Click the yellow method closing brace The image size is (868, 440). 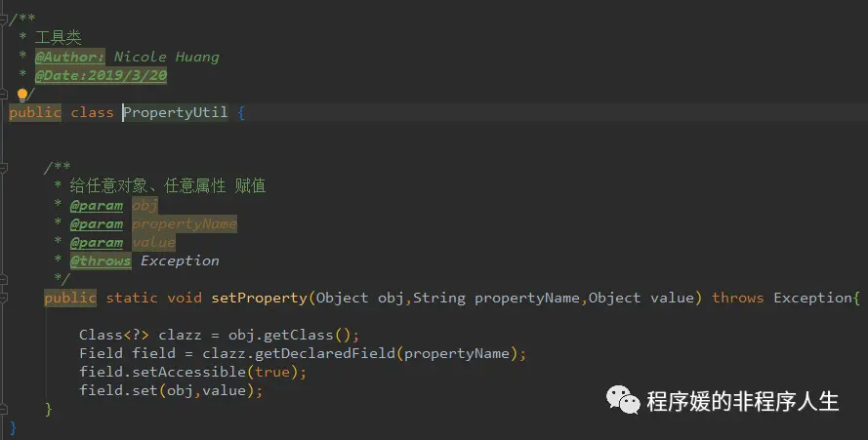pos(48,409)
